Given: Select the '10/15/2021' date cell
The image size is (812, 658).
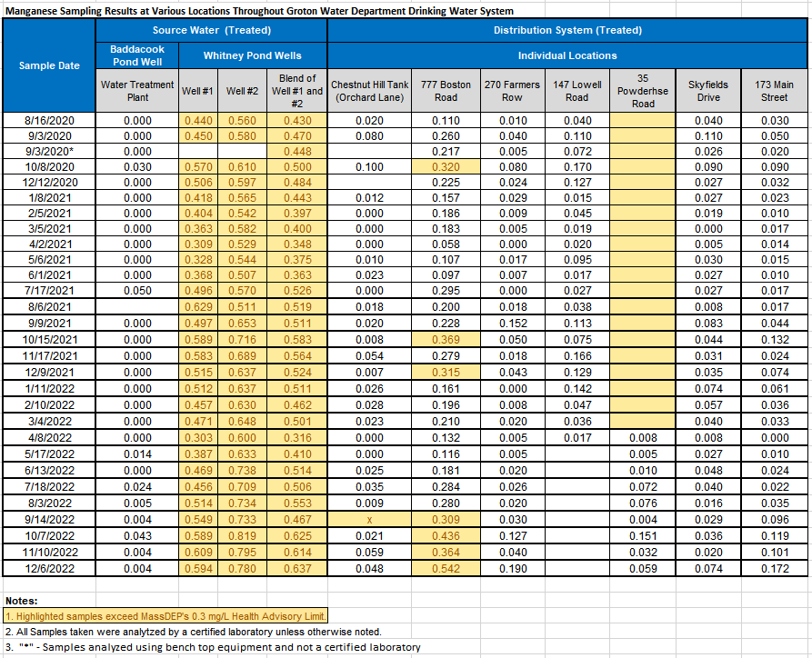Looking at the screenshot, I should (49, 340).
